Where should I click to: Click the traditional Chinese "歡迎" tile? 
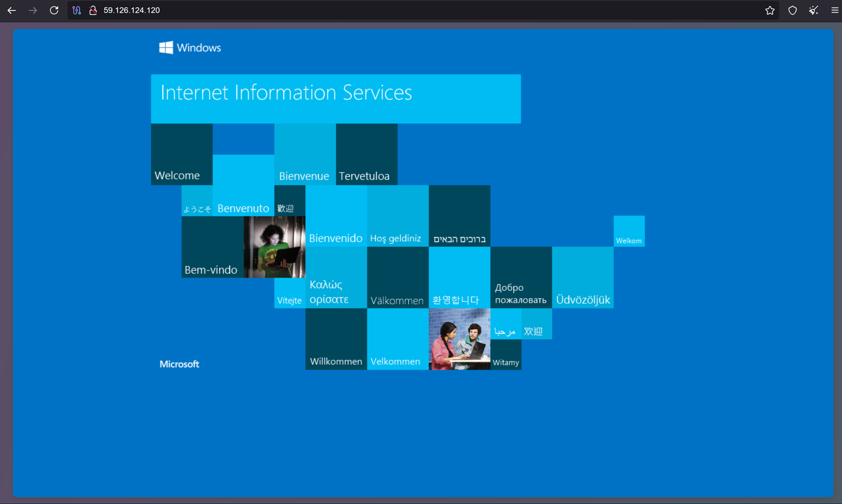click(290, 201)
